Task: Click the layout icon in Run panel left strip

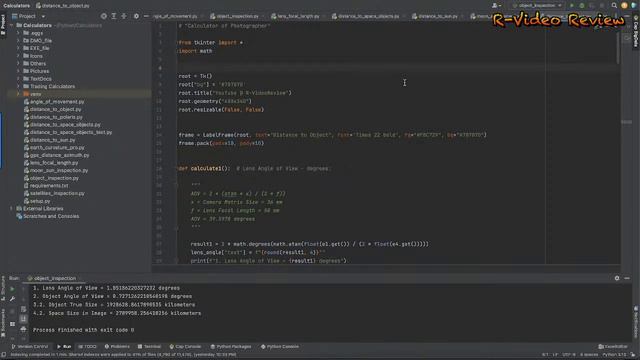Action: point(12,324)
